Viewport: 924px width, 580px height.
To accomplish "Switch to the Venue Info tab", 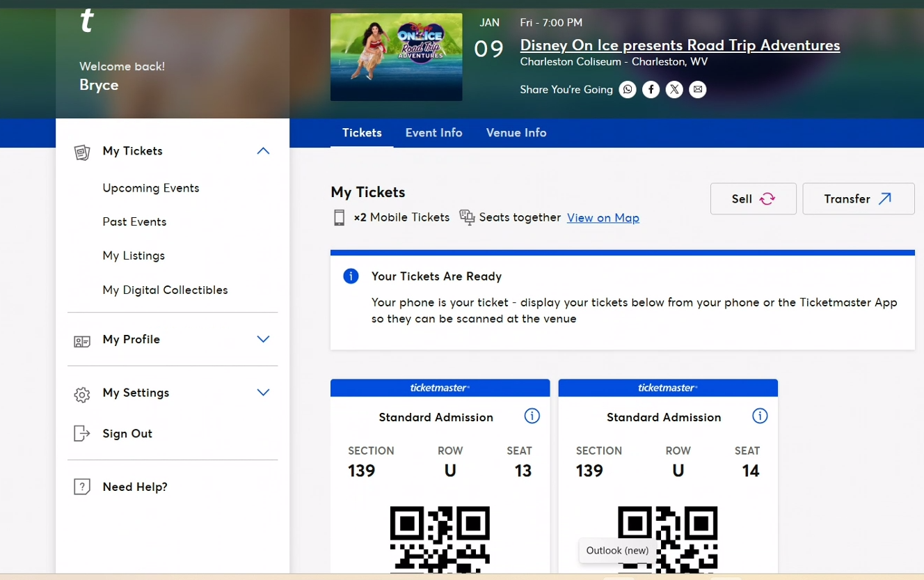I will point(516,133).
